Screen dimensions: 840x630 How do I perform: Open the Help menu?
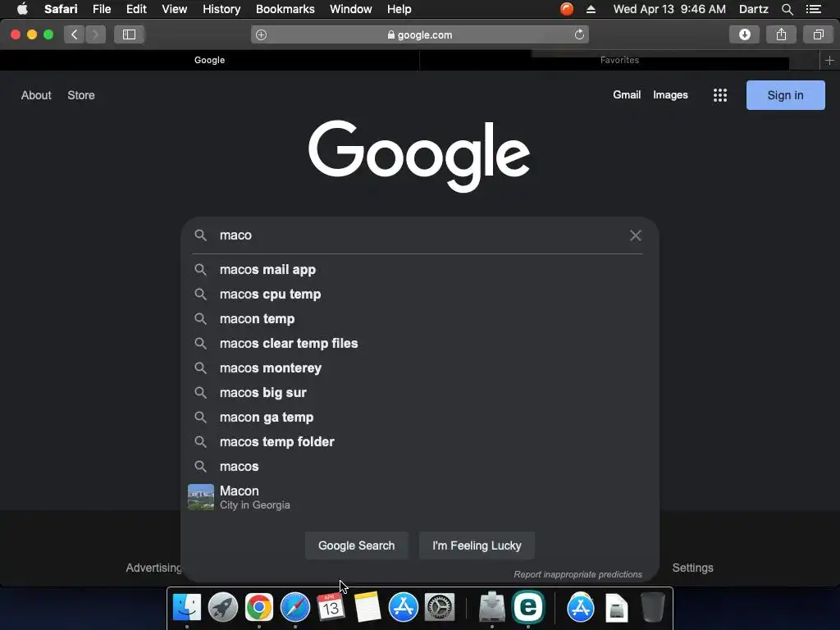click(399, 9)
